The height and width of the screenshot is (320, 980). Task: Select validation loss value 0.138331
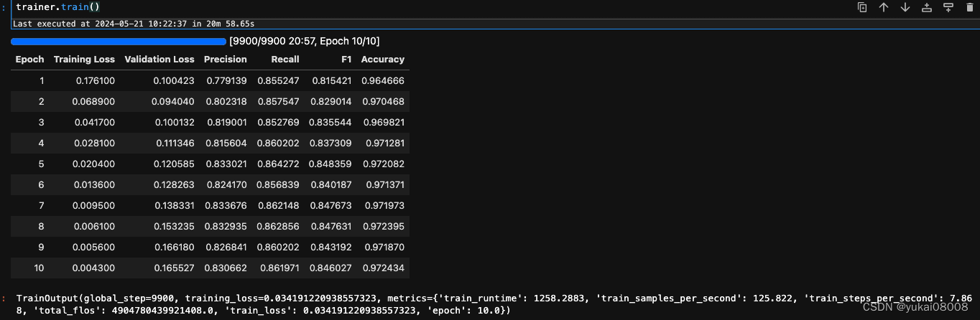coord(175,205)
